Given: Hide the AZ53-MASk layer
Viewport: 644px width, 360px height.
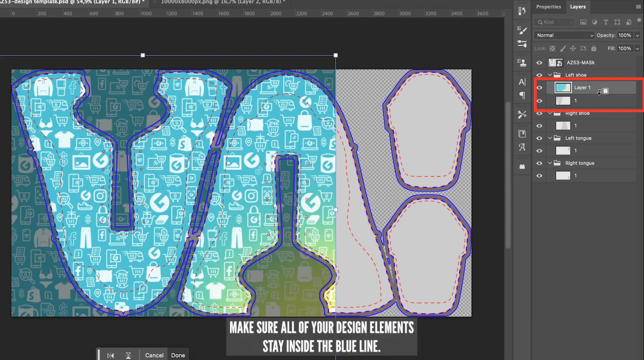Looking at the screenshot, I should [539, 62].
